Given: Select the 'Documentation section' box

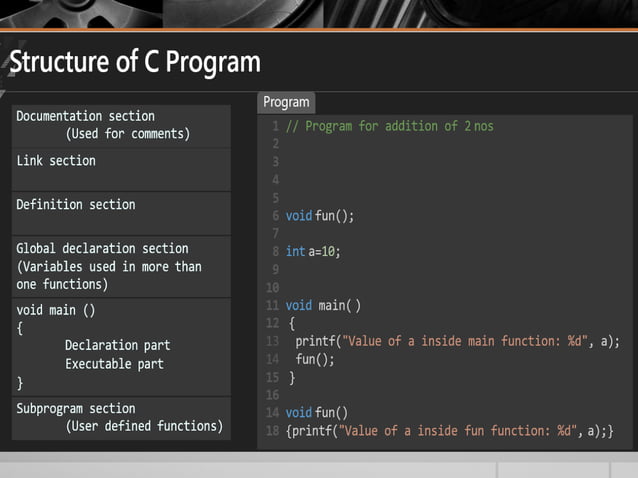Looking at the screenshot, I should click(x=121, y=126).
